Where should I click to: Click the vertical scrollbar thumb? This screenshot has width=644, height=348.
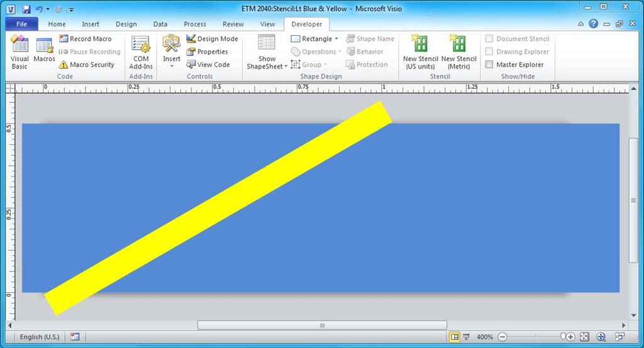633,200
